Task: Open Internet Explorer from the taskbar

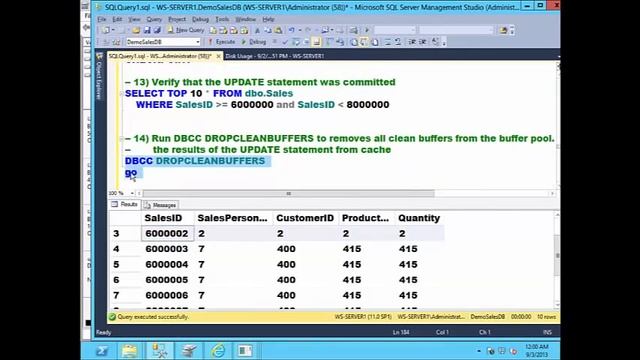Action: point(218,351)
